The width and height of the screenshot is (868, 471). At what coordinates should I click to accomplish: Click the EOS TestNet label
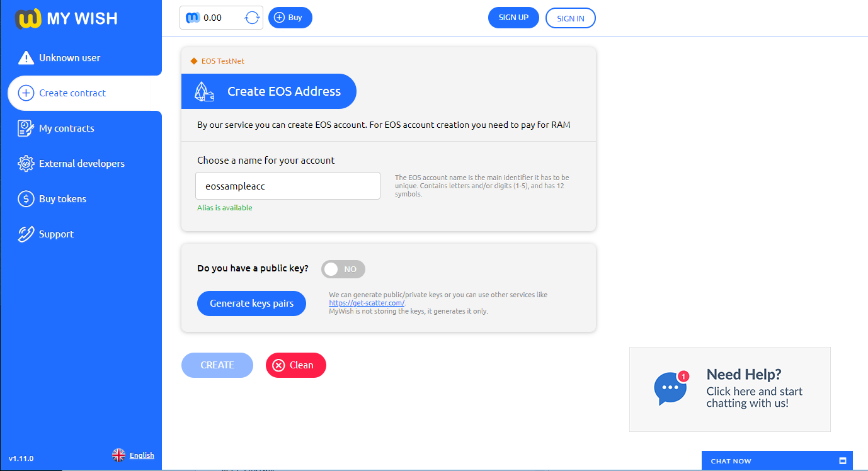coord(223,61)
